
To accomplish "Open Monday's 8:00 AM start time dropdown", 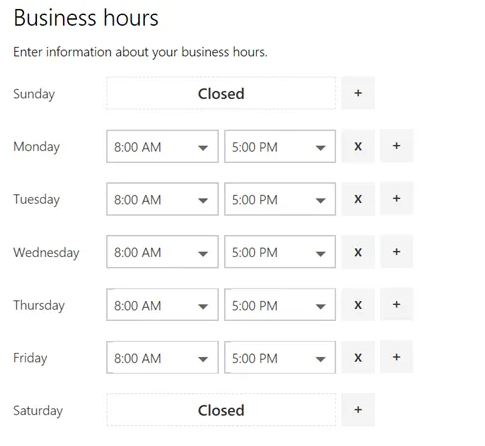I will pos(162,146).
